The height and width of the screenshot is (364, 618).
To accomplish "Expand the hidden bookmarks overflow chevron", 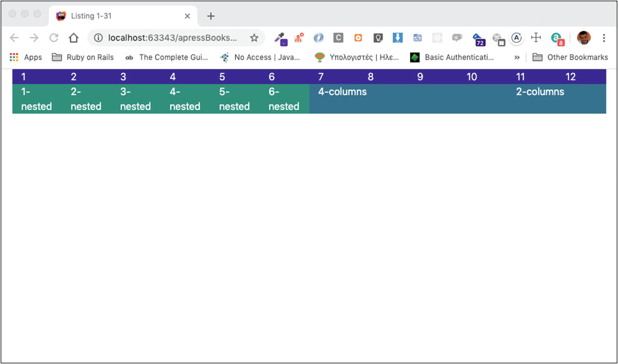I will [x=517, y=58].
